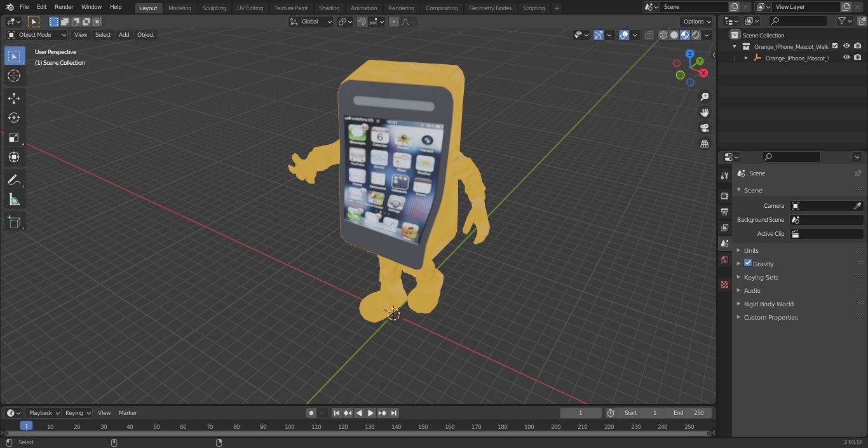Click the camera eyedropper icon
Viewport: 868px width, 448px height.
tap(857, 206)
